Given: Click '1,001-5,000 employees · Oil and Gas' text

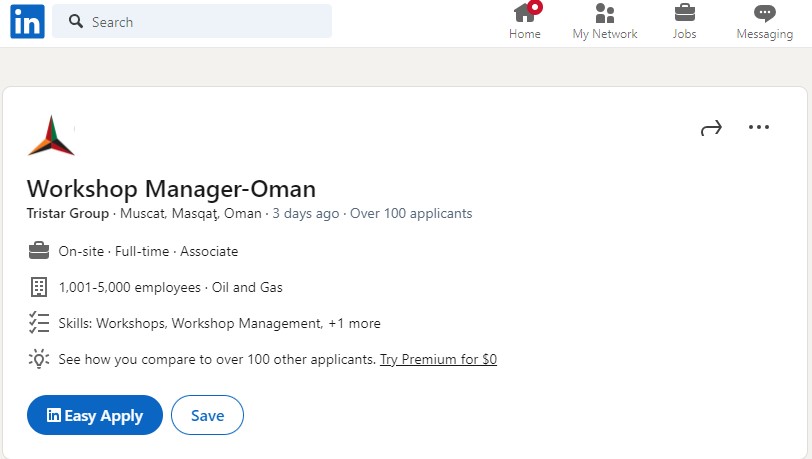Looking at the screenshot, I should [x=170, y=287].
